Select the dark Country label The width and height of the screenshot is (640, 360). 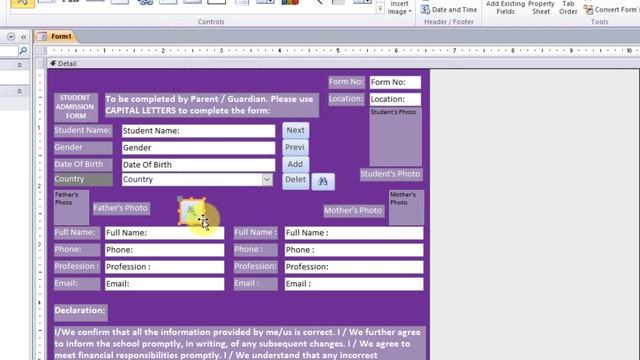pyautogui.click(x=83, y=179)
